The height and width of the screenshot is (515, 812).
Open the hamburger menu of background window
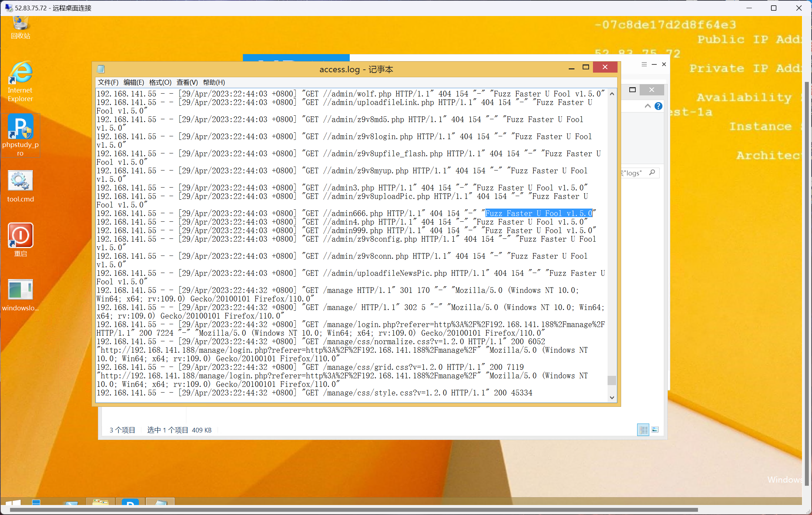[x=644, y=64]
